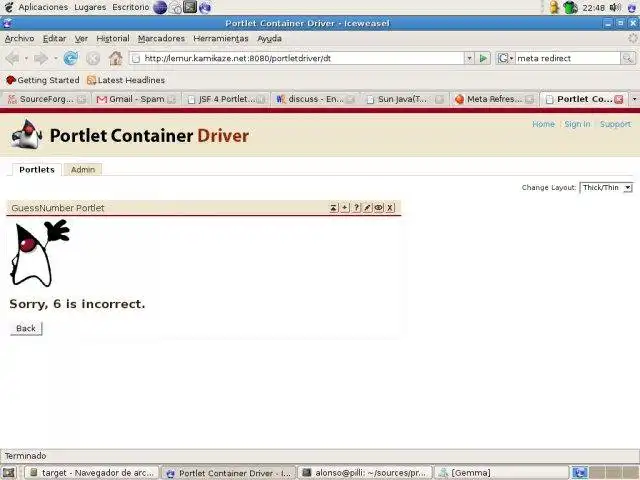The image size is (640, 480).
Task: Open the back-history dropdown arrow
Action: 26,58
